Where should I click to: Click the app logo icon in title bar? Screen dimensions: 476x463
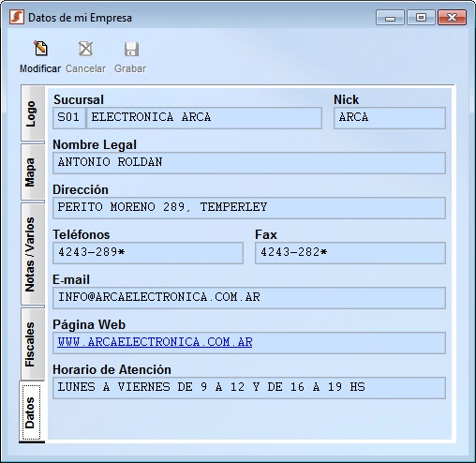[x=17, y=17]
